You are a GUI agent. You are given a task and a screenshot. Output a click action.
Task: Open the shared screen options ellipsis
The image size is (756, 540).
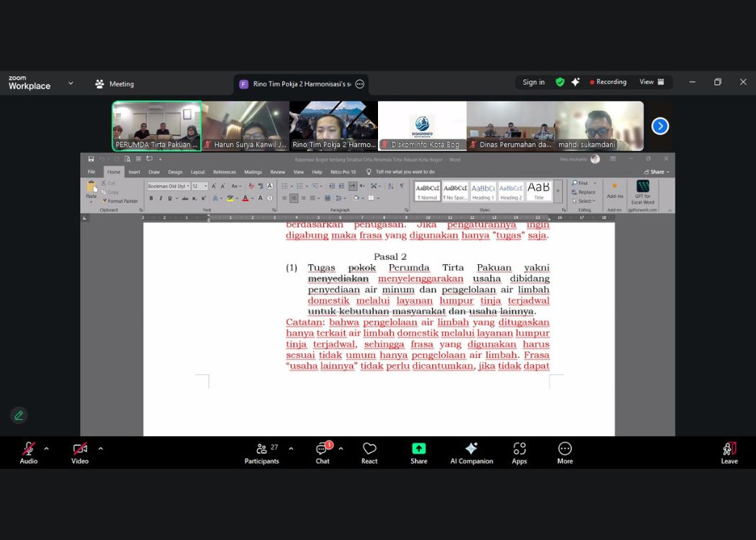pos(360,84)
